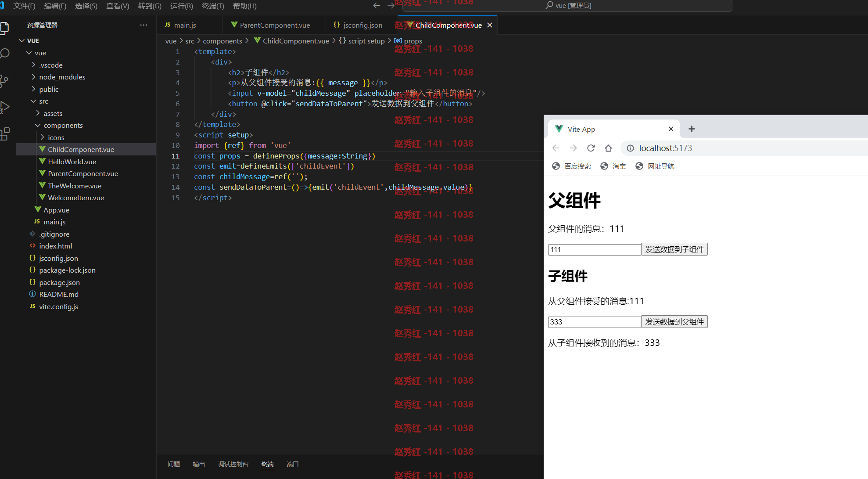Expand the node_modules folder
The width and height of the screenshot is (868, 479).
33,77
